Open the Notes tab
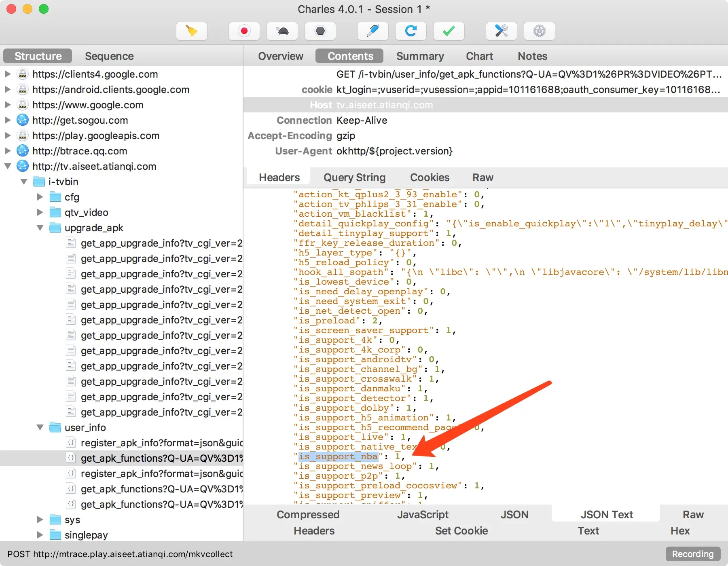 533,56
